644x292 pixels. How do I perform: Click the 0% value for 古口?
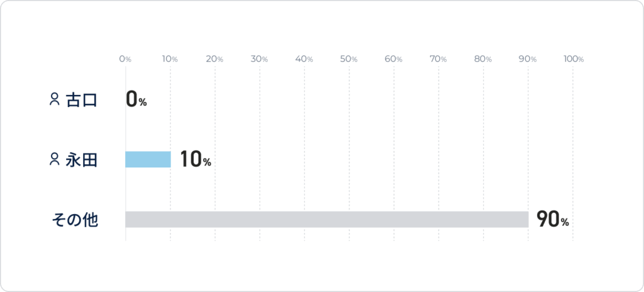[x=136, y=99]
